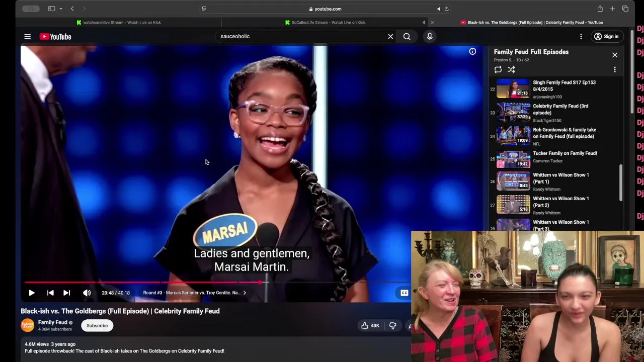The width and height of the screenshot is (644, 362).
Task: Open Rob Gronkowski & family Family Feud video
Action: click(x=558, y=136)
